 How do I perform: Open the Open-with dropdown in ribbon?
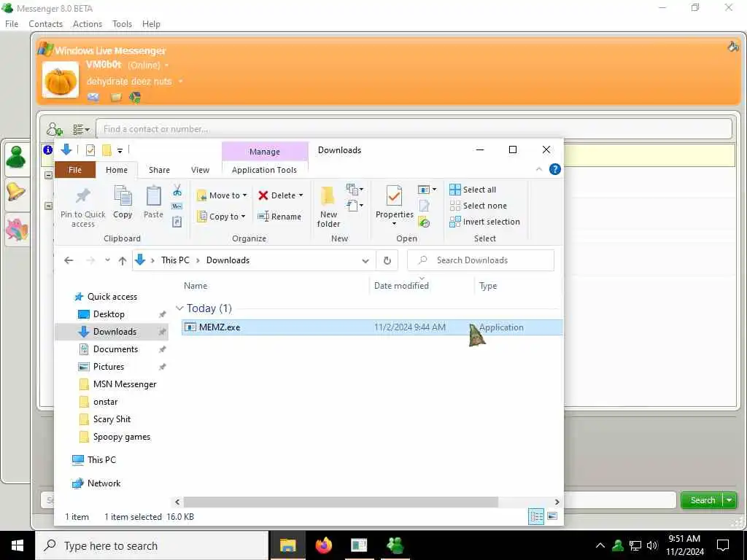427,190
